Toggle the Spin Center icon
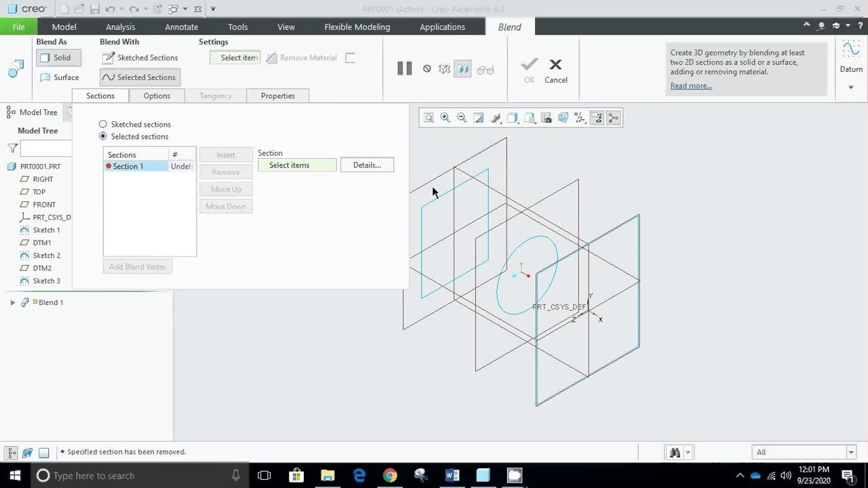This screenshot has width=868, height=488. point(613,118)
